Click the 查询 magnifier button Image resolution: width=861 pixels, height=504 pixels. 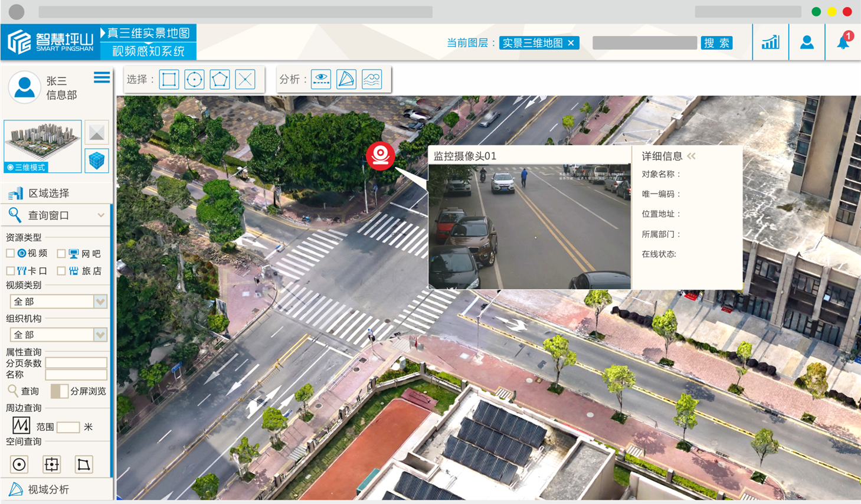coord(24,391)
